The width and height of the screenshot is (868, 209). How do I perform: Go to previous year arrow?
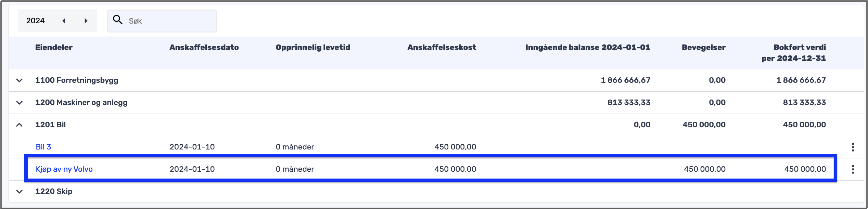coord(64,21)
